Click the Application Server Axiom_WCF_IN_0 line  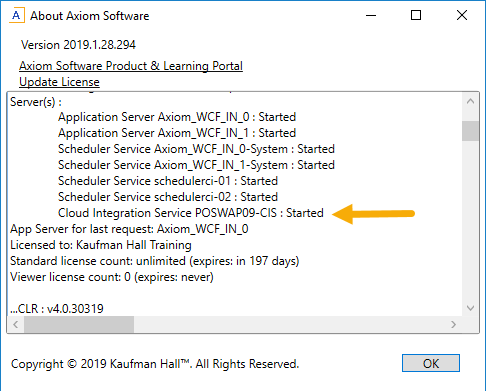pyautogui.click(x=177, y=117)
